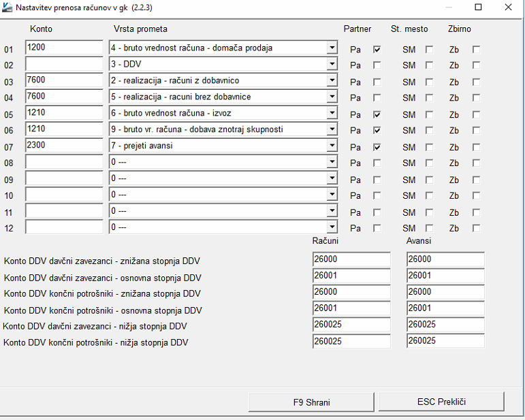
Task: Select Avansi field for končni potrošniki nižja stopnja
Action: click(x=445, y=341)
